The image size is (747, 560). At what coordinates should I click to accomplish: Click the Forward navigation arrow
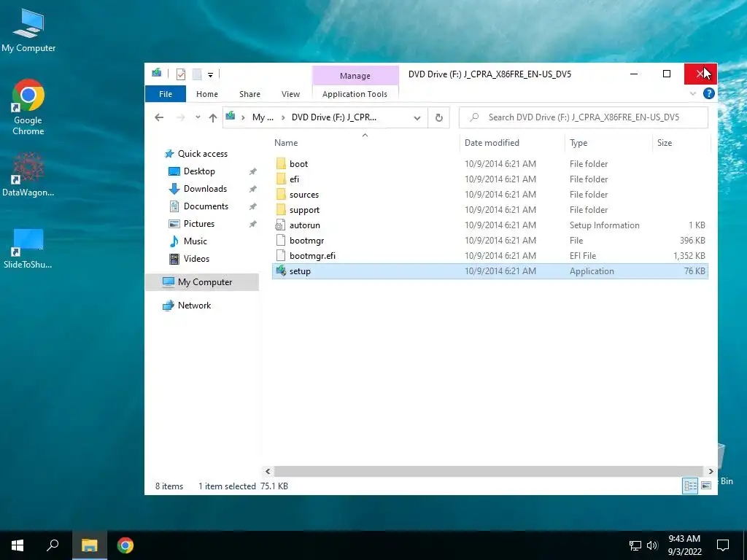coord(181,117)
